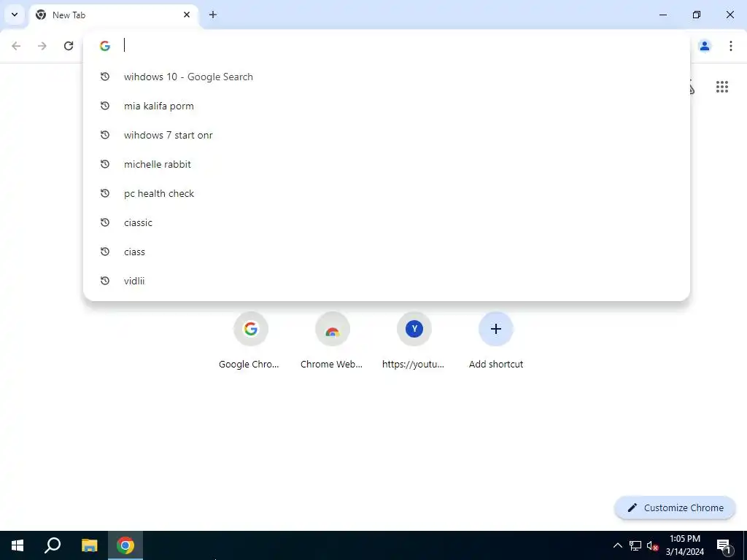This screenshot has width=747, height=560.
Task: Close the New Tab tab
Action: click(x=187, y=15)
